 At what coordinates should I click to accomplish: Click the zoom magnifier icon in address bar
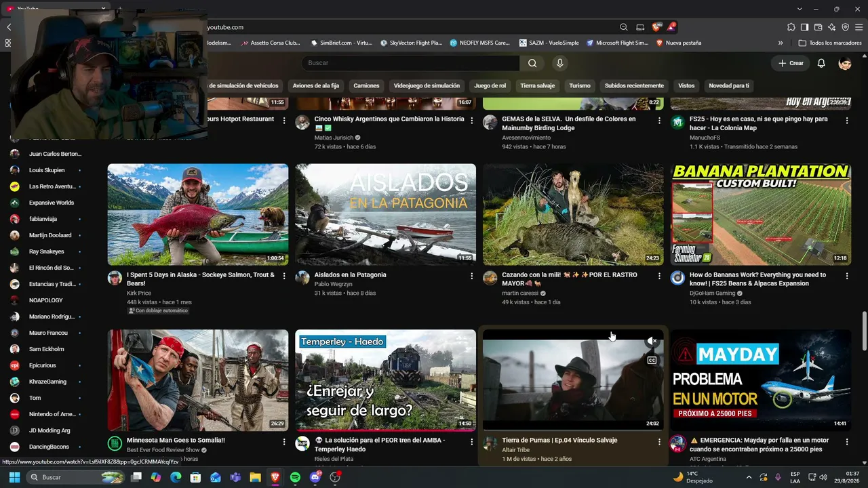(x=624, y=27)
